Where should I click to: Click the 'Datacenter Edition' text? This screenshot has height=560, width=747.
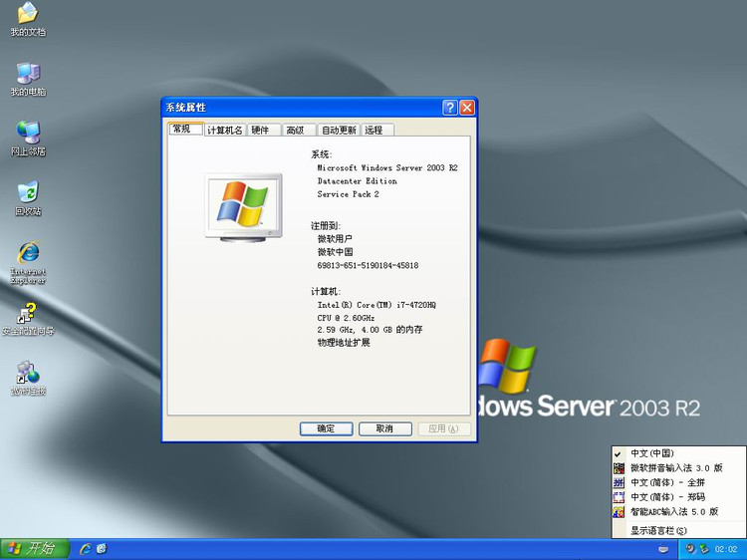[x=357, y=181]
